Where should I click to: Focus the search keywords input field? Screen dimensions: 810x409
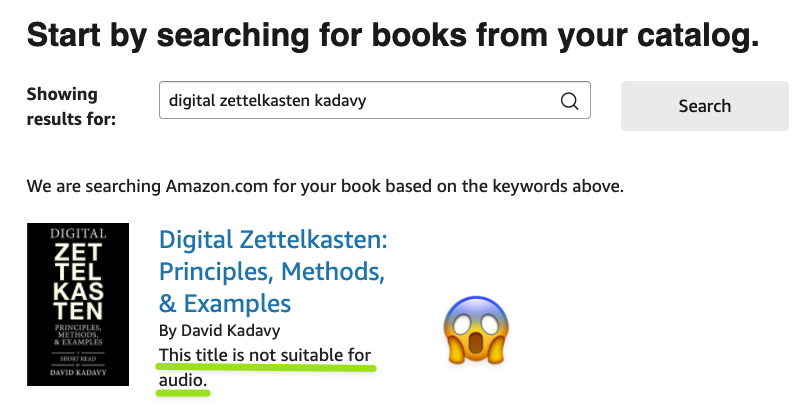pos(360,101)
